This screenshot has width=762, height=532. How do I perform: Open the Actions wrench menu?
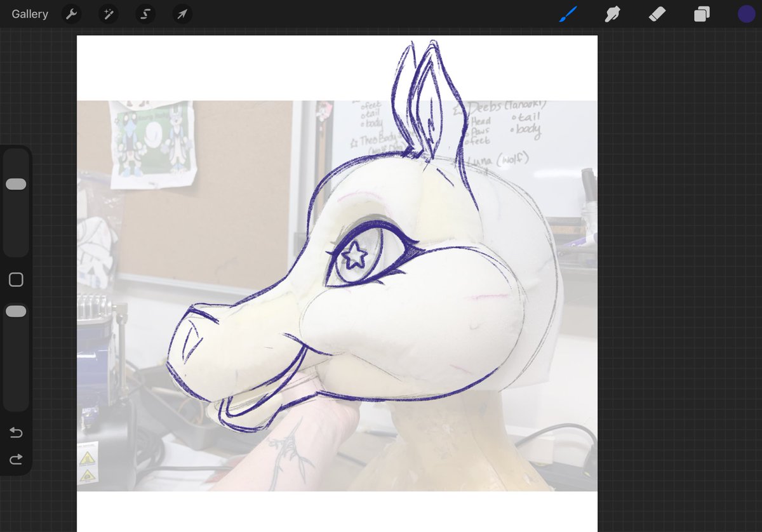(x=71, y=14)
